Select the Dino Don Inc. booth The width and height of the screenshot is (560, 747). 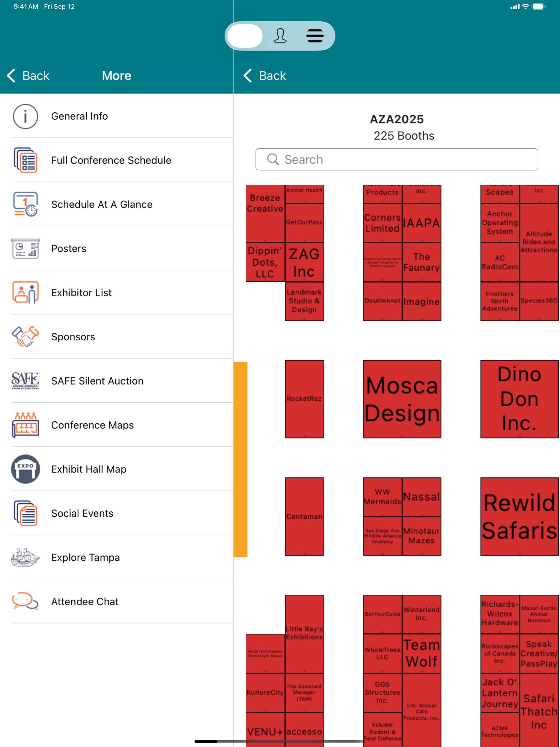click(x=520, y=399)
